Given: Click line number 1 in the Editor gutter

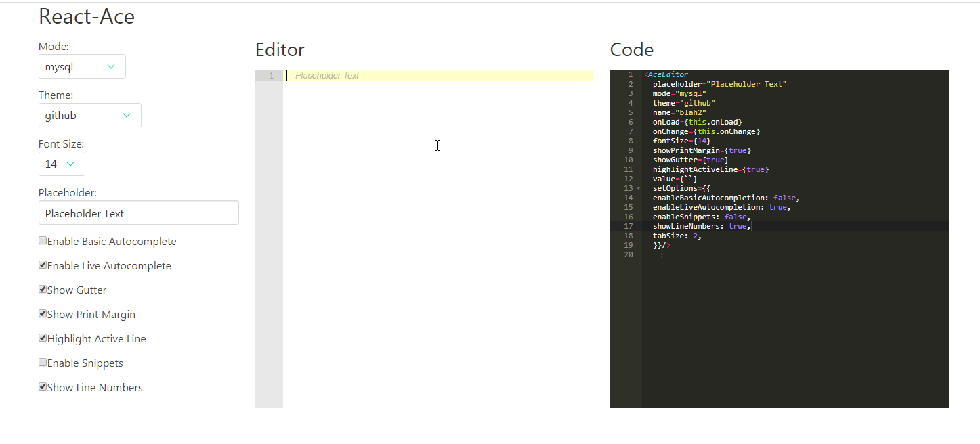Looking at the screenshot, I should click(x=271, y=75).
